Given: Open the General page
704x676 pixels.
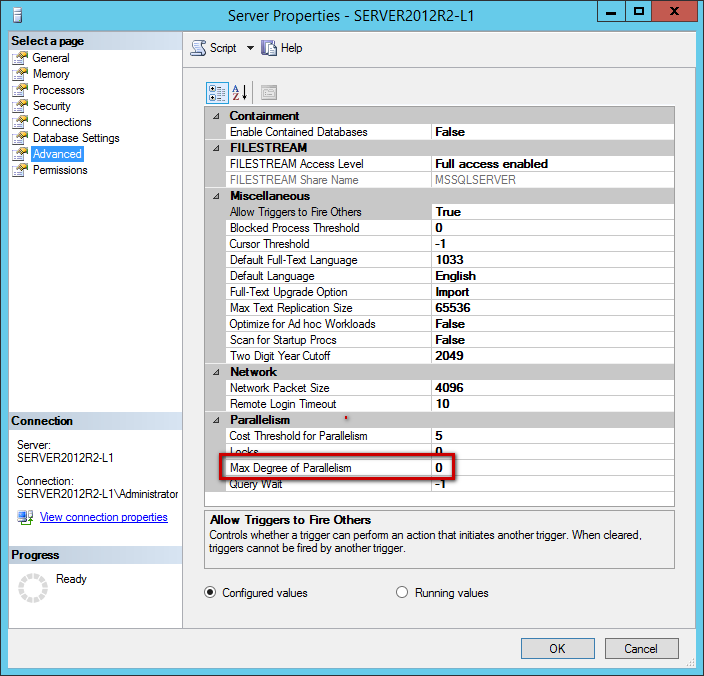Looking at the screenshot, I should pyautogui.click(x=51, y=58).
